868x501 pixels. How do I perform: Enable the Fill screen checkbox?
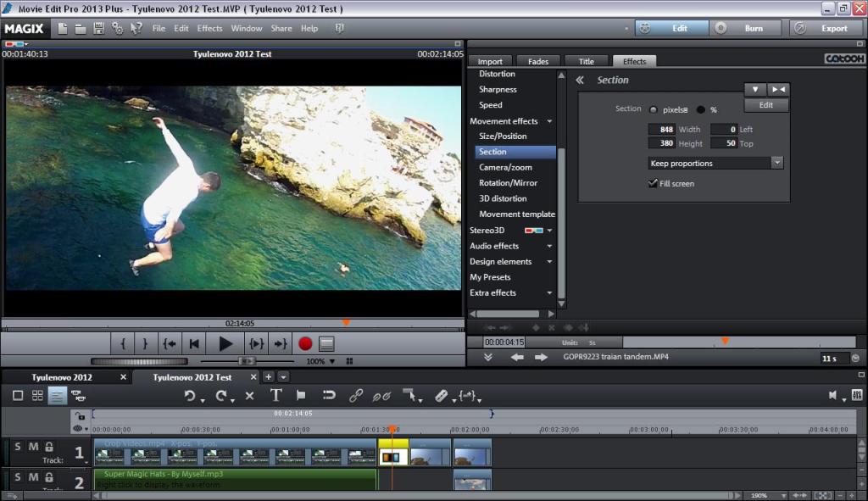click(x=653, y=183)
